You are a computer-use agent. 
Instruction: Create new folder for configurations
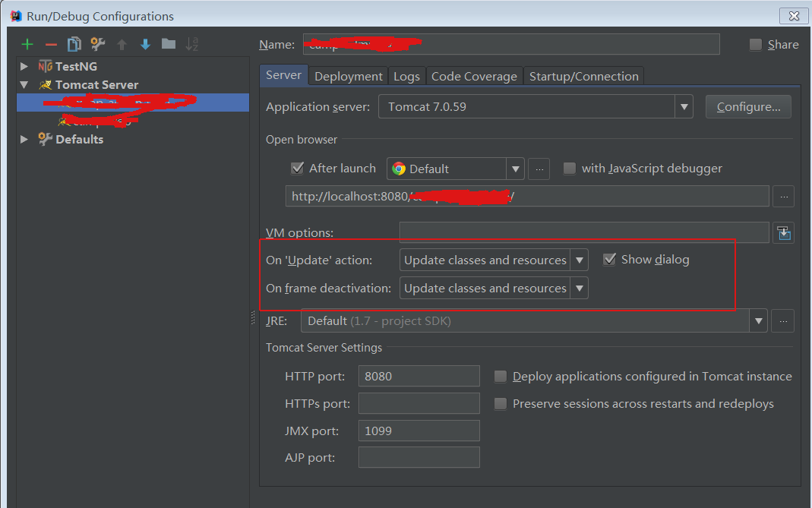click(x=169, y=44)
